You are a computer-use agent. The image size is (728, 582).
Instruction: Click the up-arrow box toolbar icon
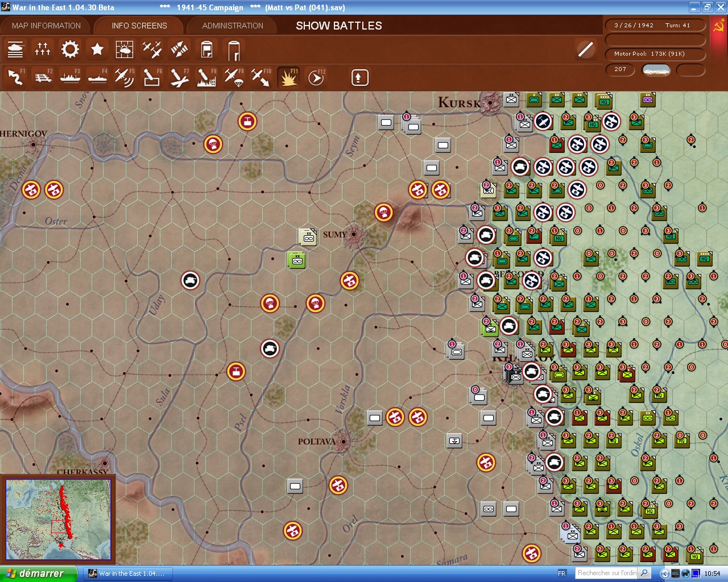(x=359, y=77)
